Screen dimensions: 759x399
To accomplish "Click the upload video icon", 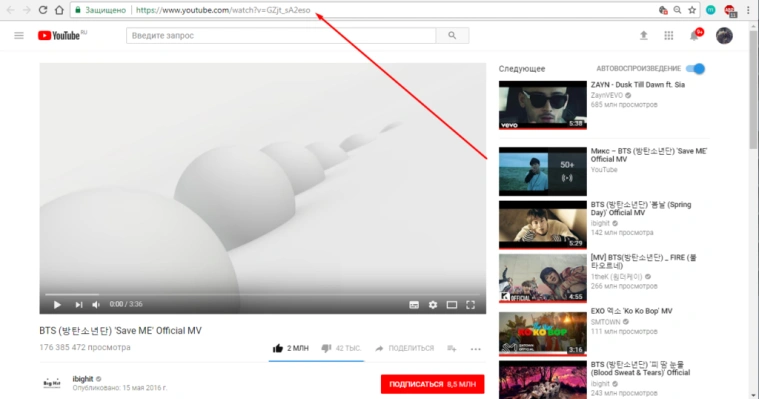I will pyautogui.click(x=644, y=35).
